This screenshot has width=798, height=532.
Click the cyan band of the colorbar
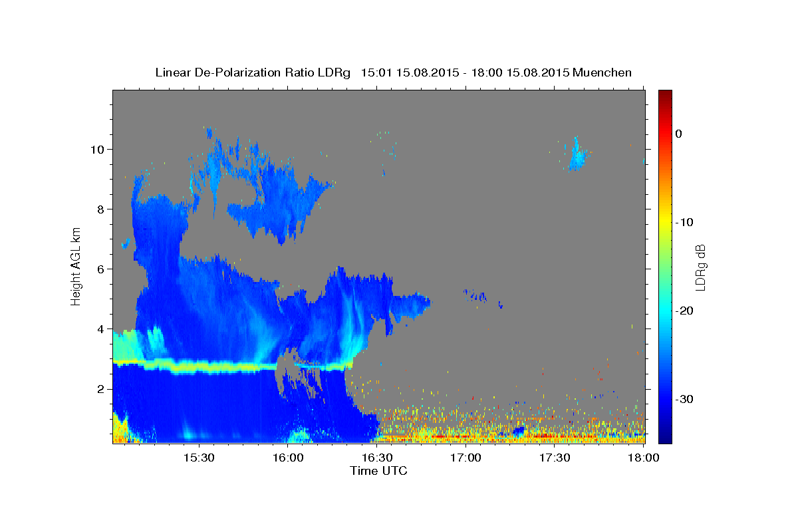[x=665, y=309]
